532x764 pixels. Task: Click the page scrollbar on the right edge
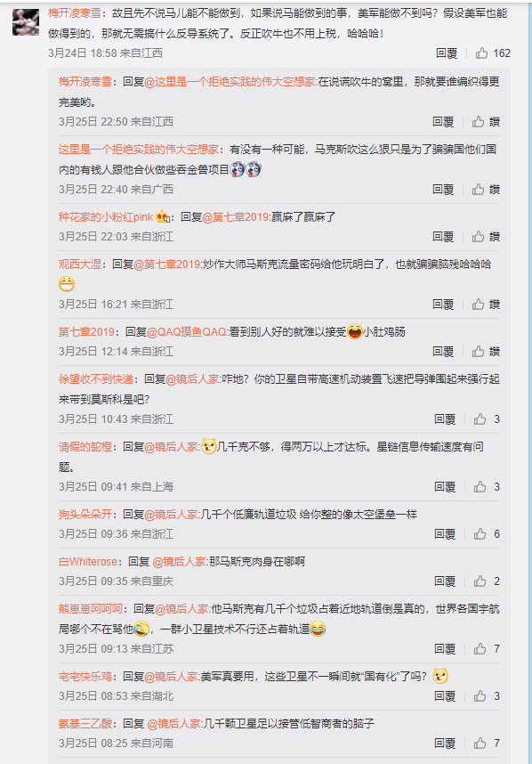tap(529, 382)
